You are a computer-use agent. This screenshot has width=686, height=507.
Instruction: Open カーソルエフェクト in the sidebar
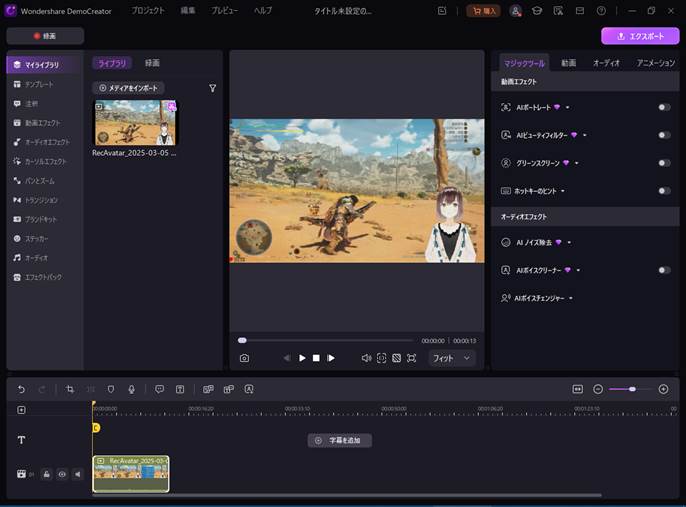click(45, 161)
